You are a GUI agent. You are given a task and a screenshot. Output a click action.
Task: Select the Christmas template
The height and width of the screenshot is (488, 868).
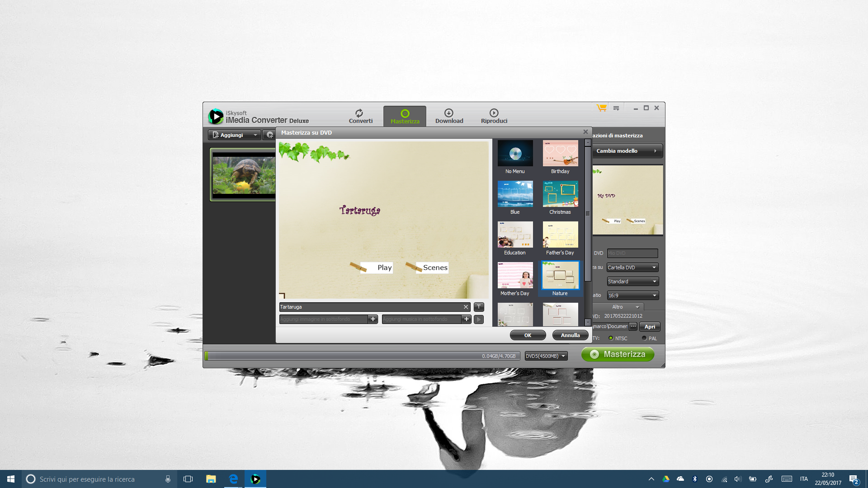[x=560, y=198]
